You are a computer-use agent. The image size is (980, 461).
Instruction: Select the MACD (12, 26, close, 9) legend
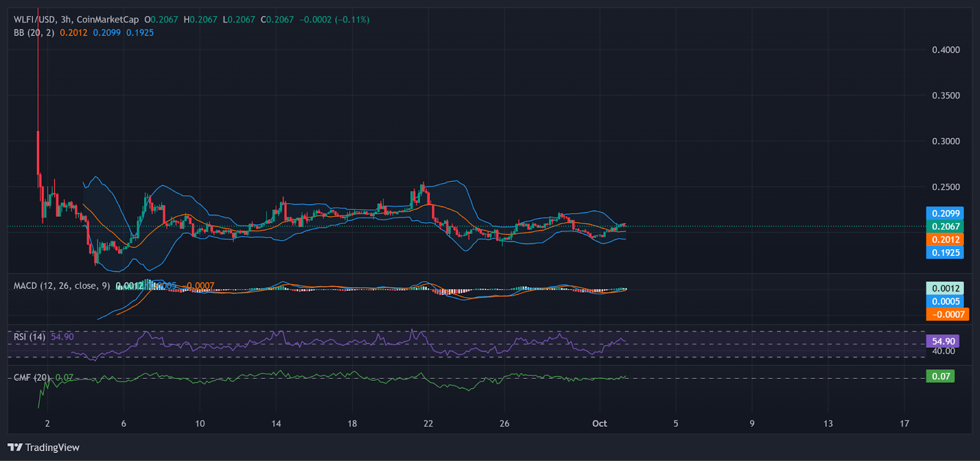[x=62, y=286]
